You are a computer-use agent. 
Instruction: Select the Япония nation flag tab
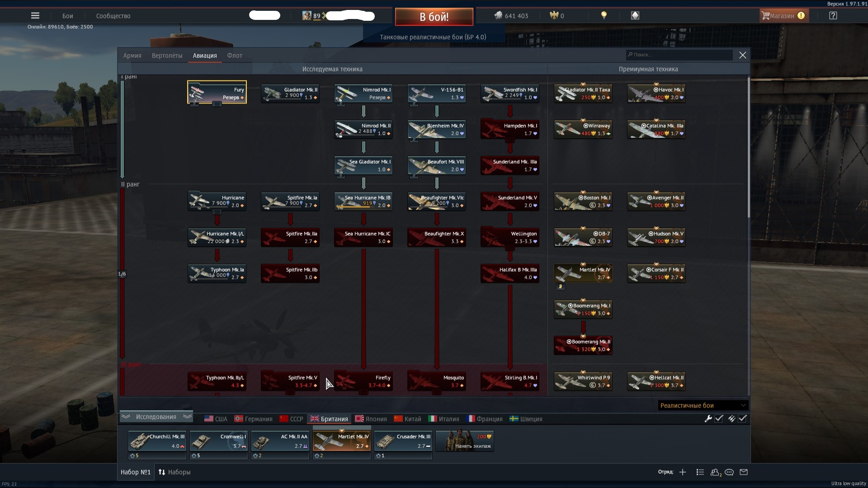[x=371, y=419]
